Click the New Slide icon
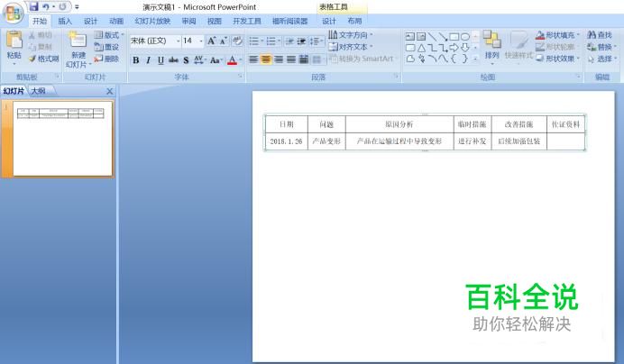 click(x=78, y=41)
